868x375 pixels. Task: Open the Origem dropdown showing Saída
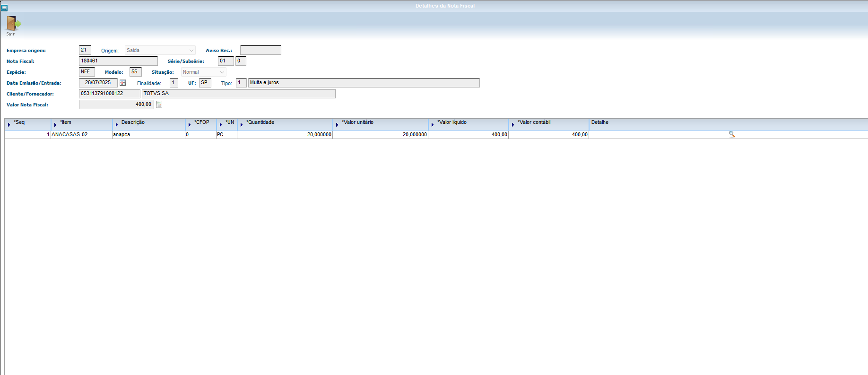point(160,50)
